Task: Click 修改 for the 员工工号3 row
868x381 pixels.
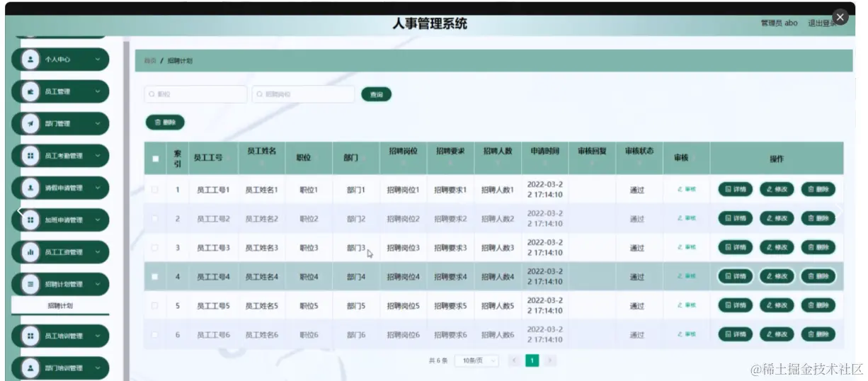Action: (x=777, y=247)
